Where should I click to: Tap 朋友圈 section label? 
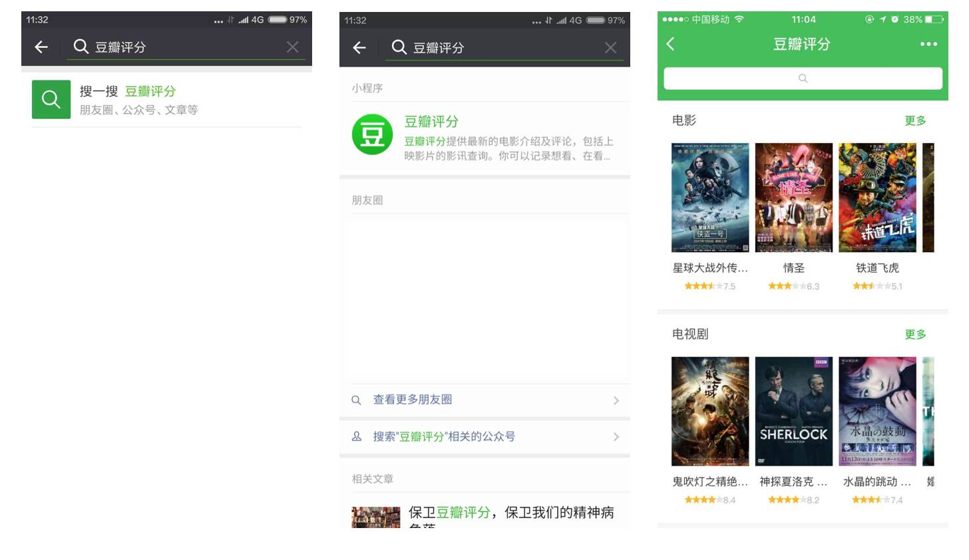click(x=367, y=200)
